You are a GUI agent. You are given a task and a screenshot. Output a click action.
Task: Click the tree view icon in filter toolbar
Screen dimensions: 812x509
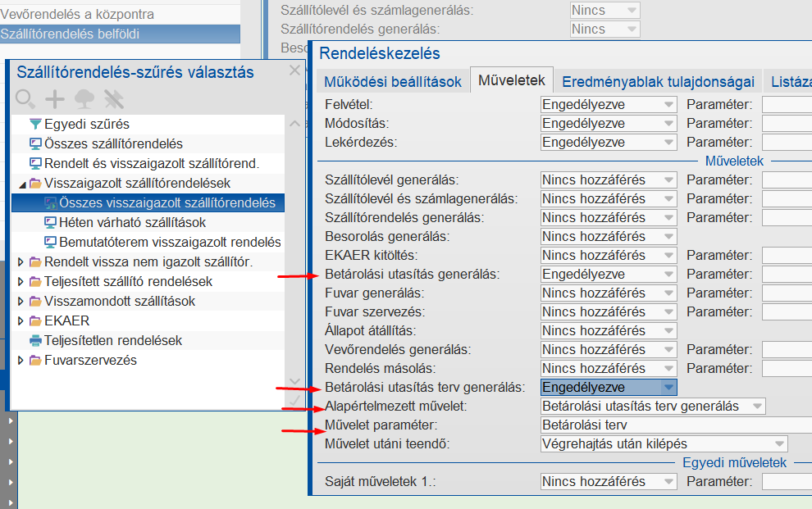coord(84,99)
